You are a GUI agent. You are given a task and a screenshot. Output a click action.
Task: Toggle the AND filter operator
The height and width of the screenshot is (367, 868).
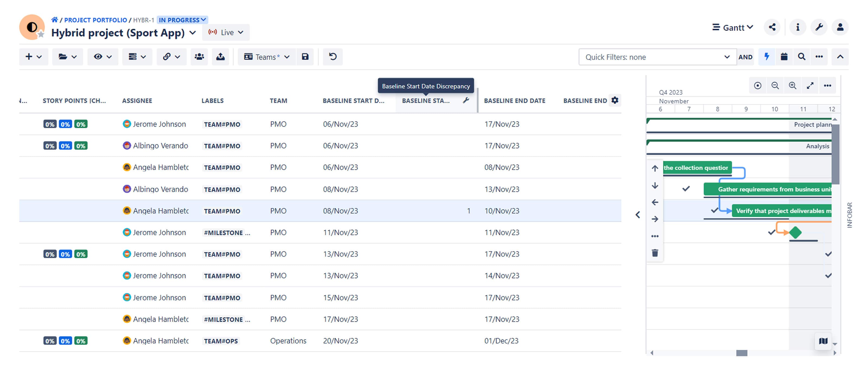point(745,57)
